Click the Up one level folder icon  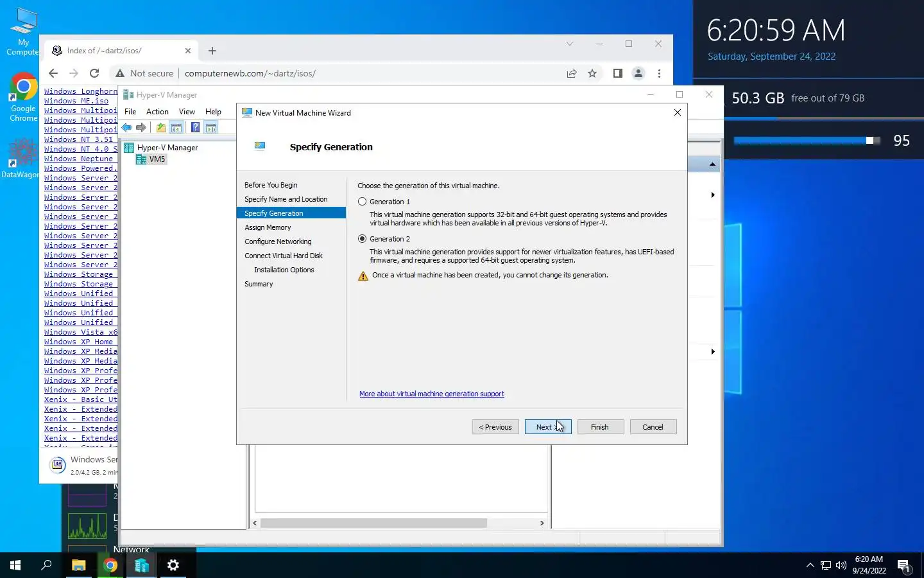click(x=161, y=128)
